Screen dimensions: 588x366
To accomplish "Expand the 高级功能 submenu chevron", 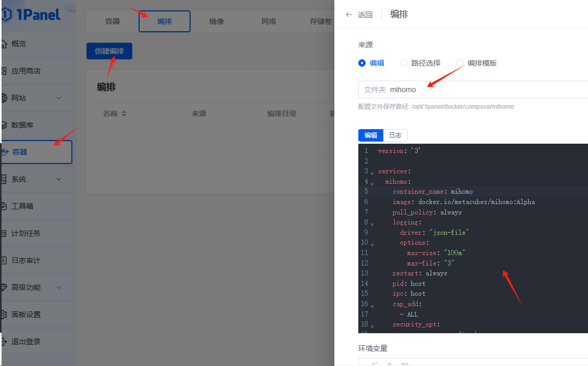I will coord(59,287).
